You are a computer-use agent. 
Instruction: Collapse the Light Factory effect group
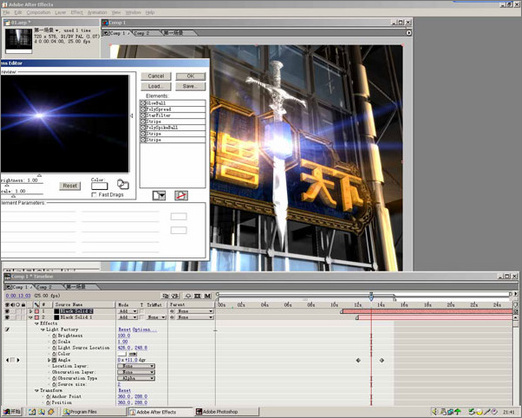[43, 330]
